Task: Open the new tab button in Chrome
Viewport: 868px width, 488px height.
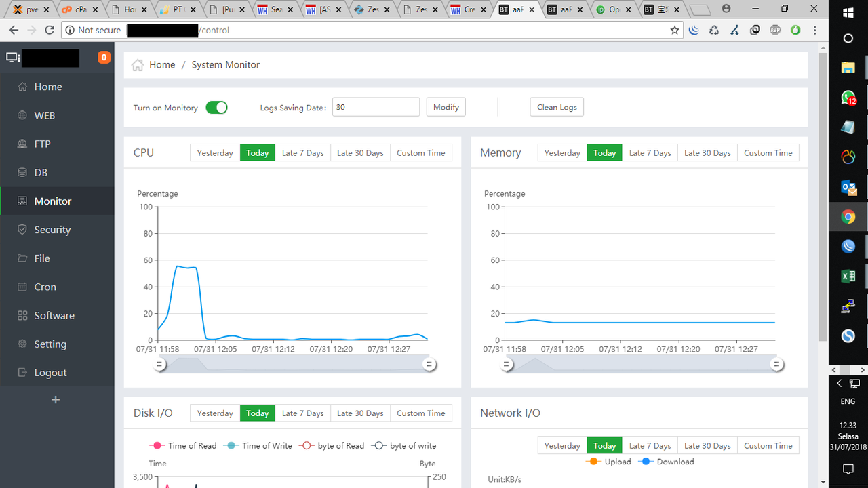Action: [x=700, y=9]
